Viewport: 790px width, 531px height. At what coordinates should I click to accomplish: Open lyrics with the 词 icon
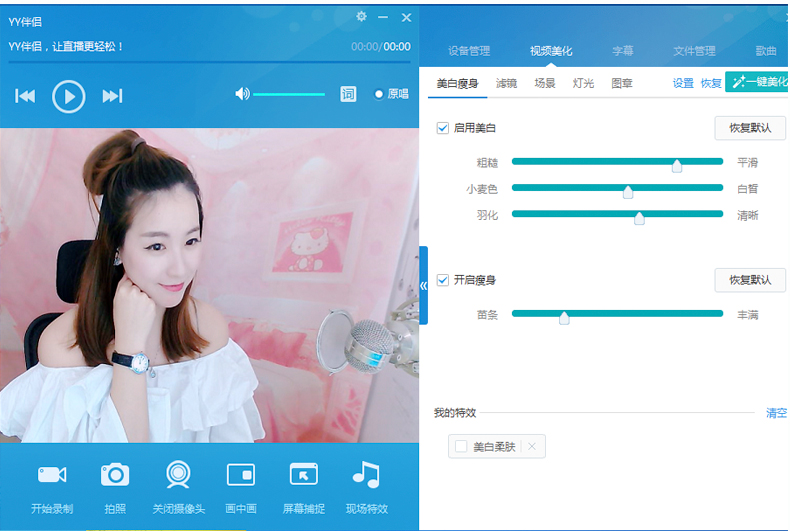348,94
